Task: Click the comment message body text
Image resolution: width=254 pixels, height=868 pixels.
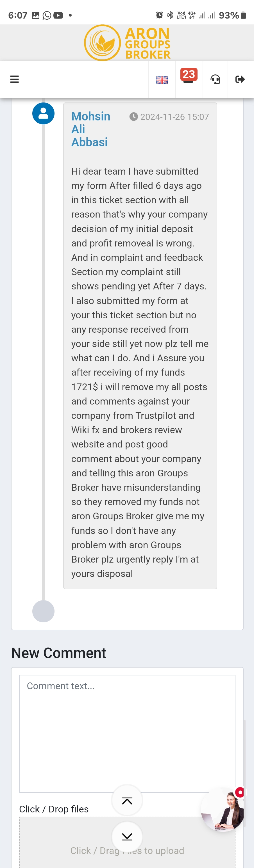Action: click(x=140, y=372)
